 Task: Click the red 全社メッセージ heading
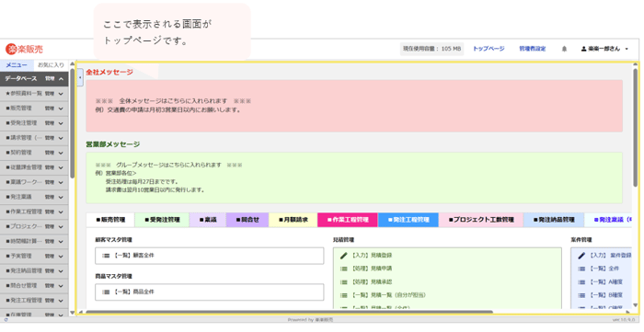[109, 73]
